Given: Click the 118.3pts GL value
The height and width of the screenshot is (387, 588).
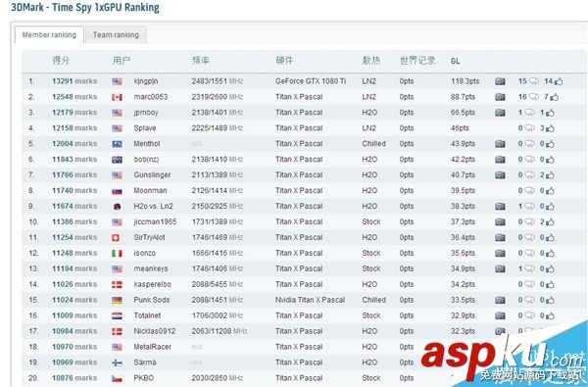Looking at the screenshot, I should 465,81.
